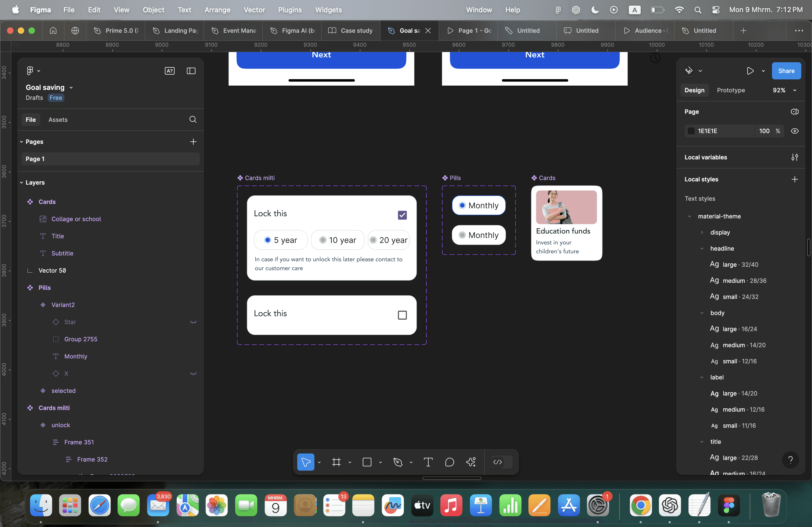Image resolution: width=812 pixels, height=527 pixels.
Task: Open the Actions AI tool
Action: pos(471,462)
